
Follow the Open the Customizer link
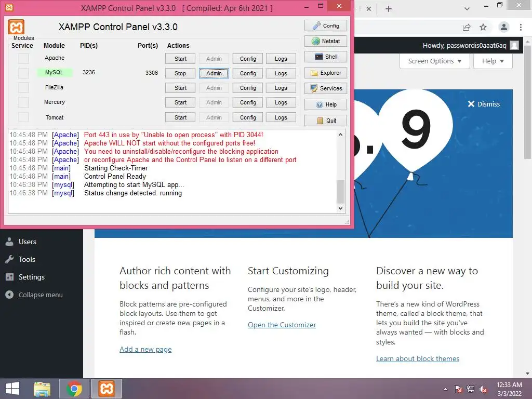click(x=282, y=325)
